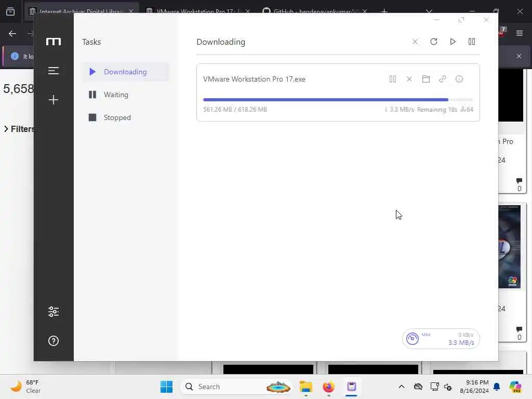
Task: Click the VMware download progress bar
Action: coord(338,100)
